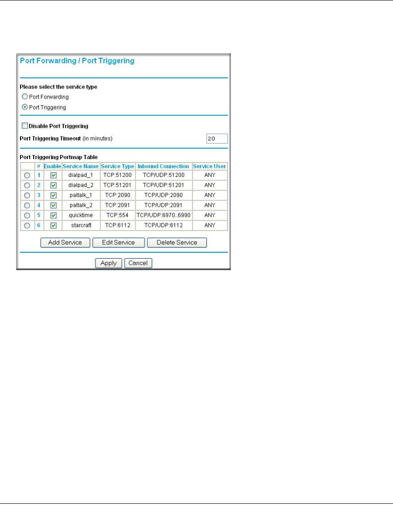Viewport: 393px width, 532px height.
Task: Click row number 3 in the table
Action: tap(39, 195)
